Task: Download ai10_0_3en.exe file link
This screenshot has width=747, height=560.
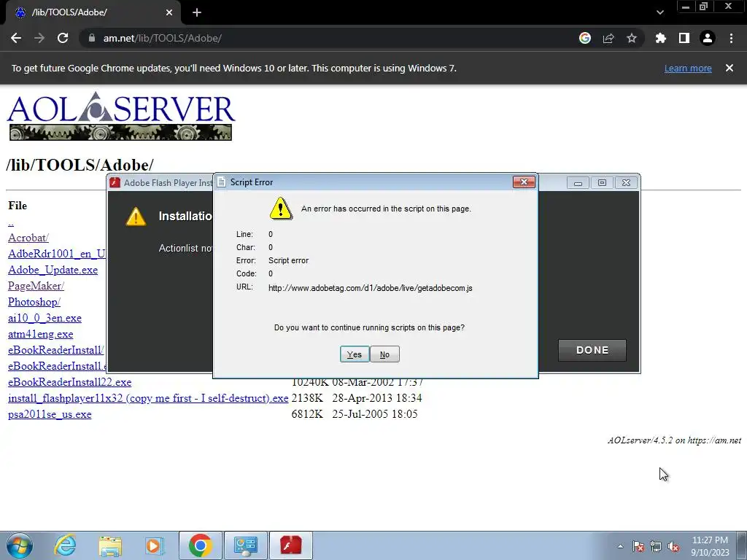Action: pyautogui.click(x=44, y=318)
